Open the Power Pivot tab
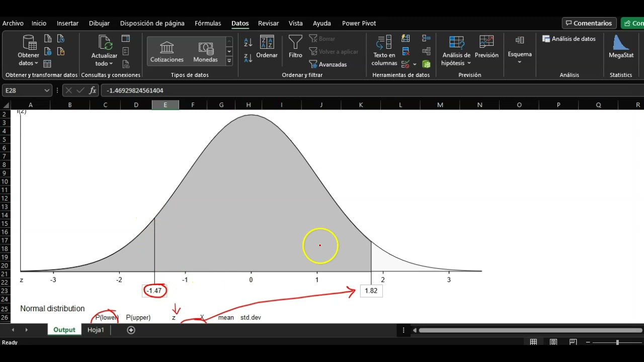This screenshot has width=644, height=362. [359, 23]
